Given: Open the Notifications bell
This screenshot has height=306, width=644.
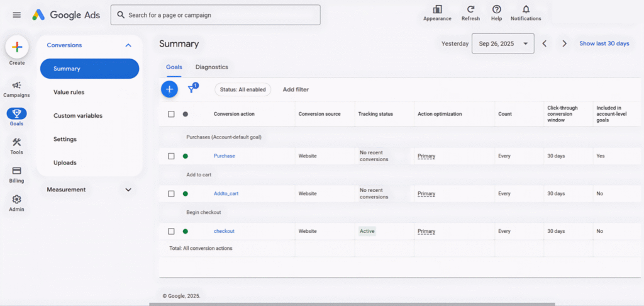Looking at the screenshot, I should 526,9.
